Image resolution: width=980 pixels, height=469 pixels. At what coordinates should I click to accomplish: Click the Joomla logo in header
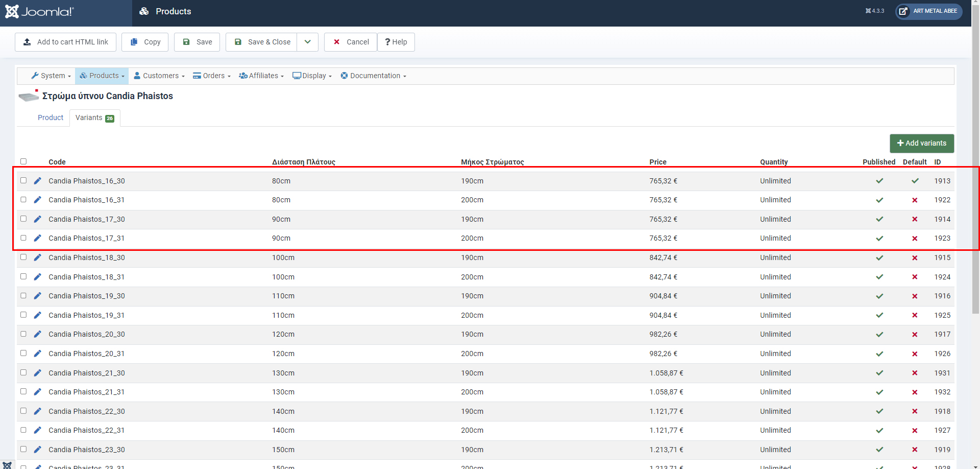click(x=40, y=12)
